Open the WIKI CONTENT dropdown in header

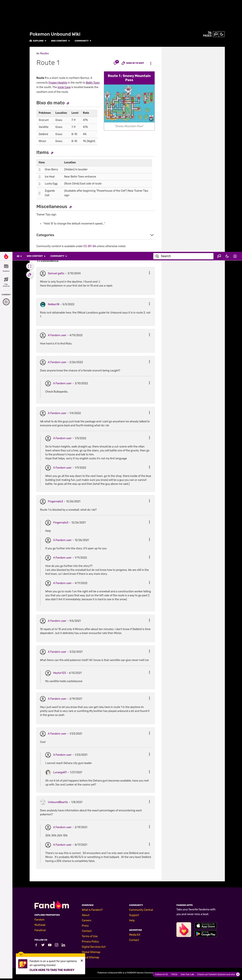(x=60, y=41)
